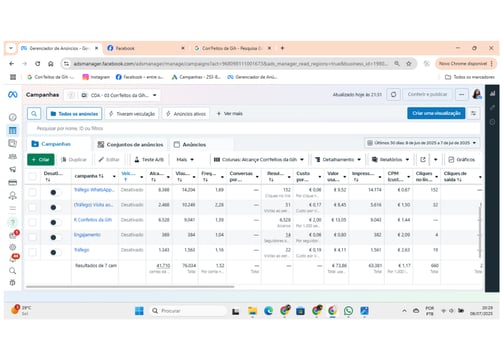Click the clock history icon in dark panel

492,122
